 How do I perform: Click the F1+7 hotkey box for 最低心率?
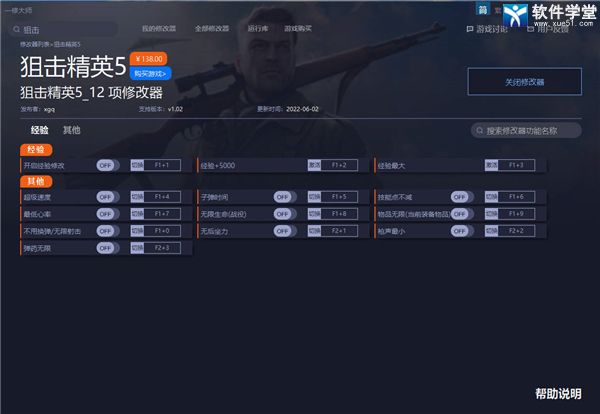tap(162, 214)
